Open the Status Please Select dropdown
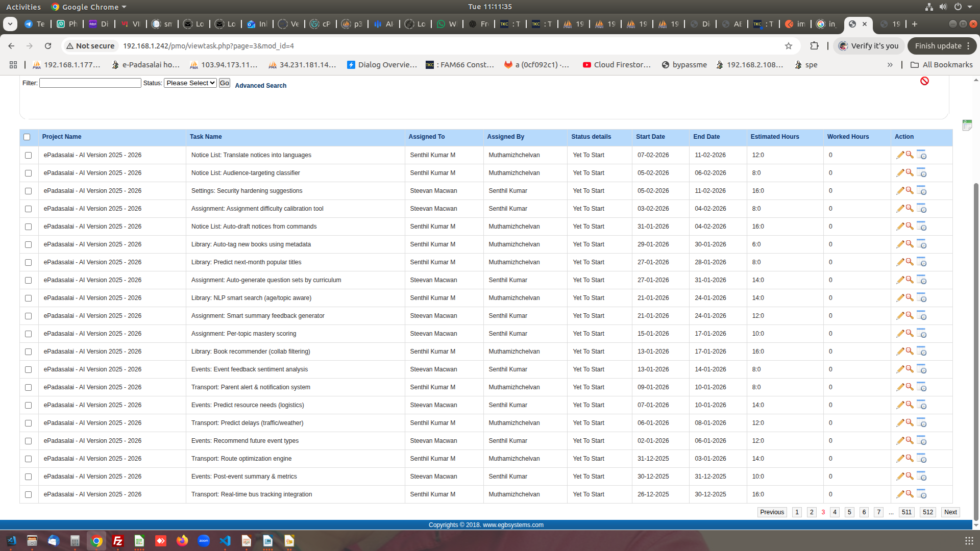The height and width of the screenshot is (551, 980). click(190, 83)
